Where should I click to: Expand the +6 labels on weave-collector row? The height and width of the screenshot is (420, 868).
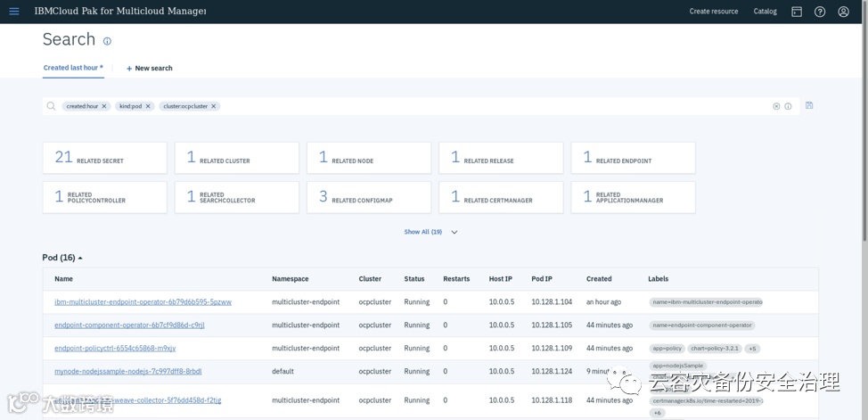[657, 413]
